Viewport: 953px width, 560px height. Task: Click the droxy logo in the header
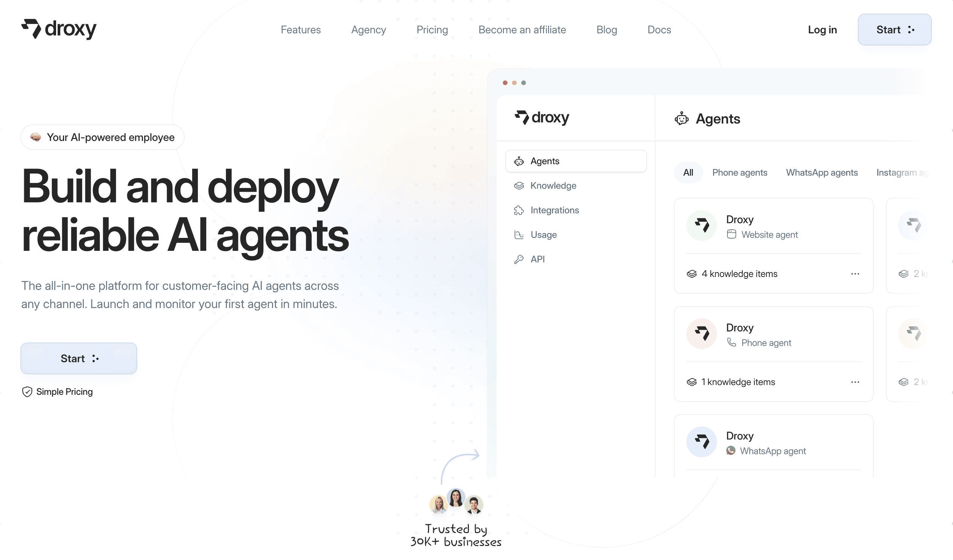tap(59, 29)
